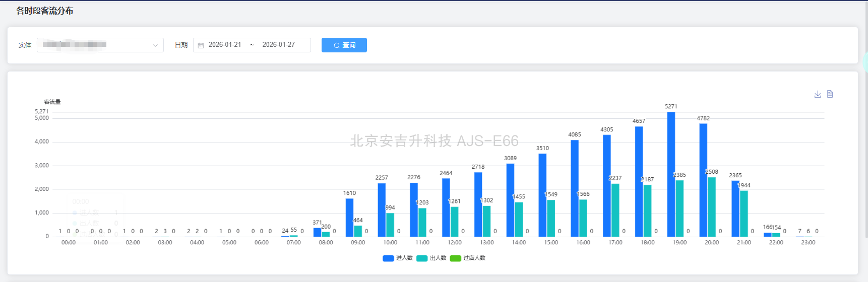Screen dimensions: 868x282
Task: Click the blue 18:00 bar showing 4657
Action: click(639, 181)
